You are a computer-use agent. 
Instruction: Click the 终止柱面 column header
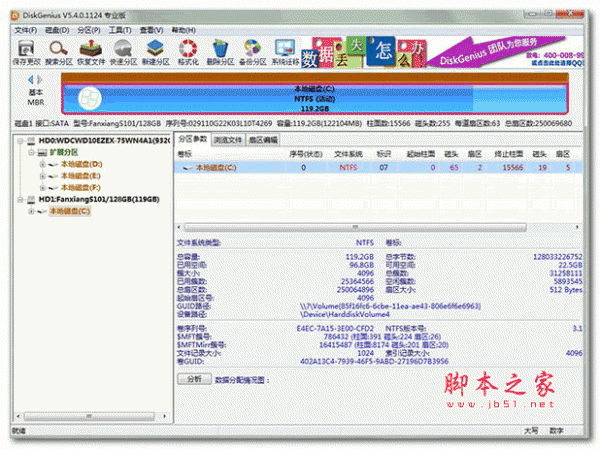coord(509,154)
